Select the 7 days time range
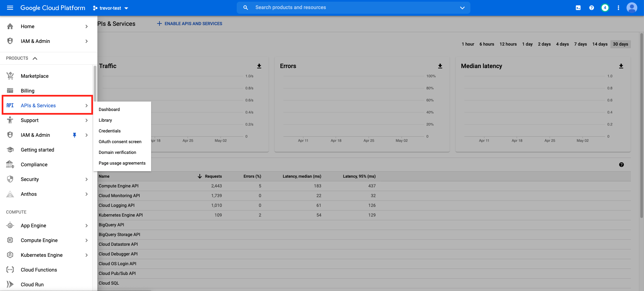Screen dimensions: 644x291 coord(581,44)
